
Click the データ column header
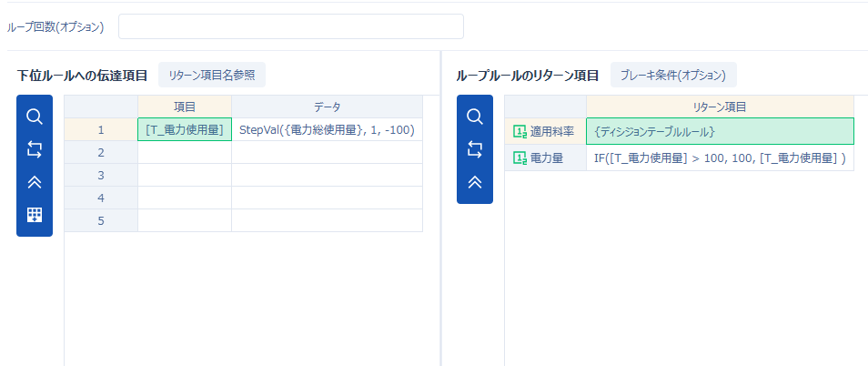coord(327,107)
